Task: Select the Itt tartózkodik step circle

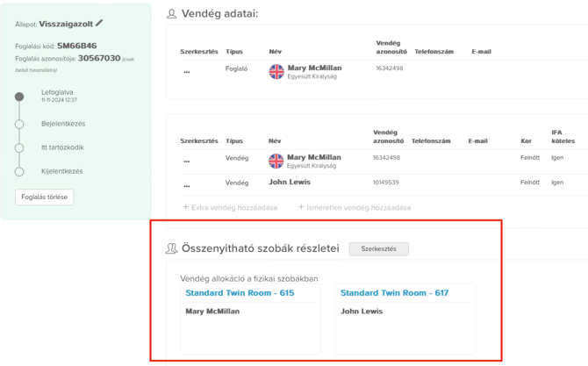Action: coord(19,147)
